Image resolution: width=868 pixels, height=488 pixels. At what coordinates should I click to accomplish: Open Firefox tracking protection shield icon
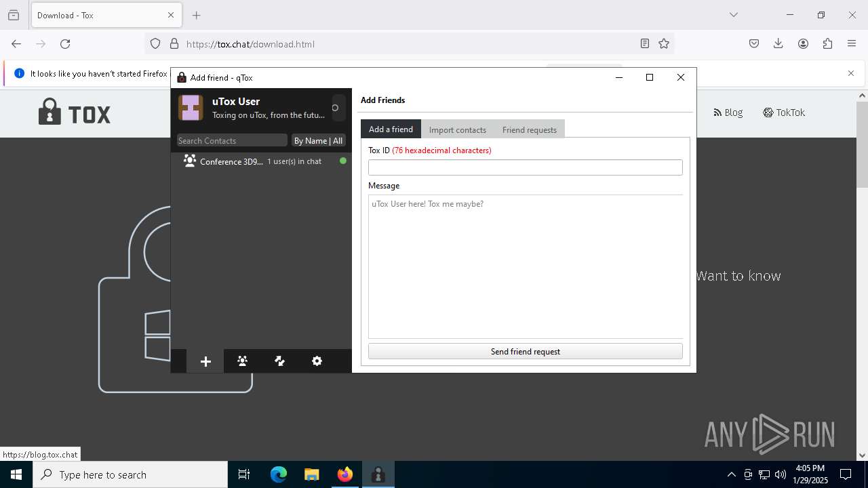[x=155, y=43]
